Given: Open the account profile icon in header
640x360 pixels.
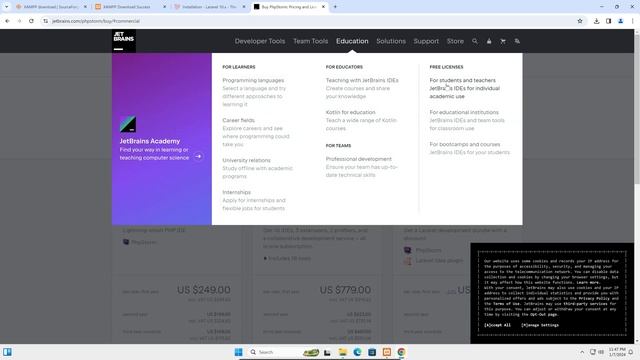Looking at the screenshot, I should [x=489, y=41].
